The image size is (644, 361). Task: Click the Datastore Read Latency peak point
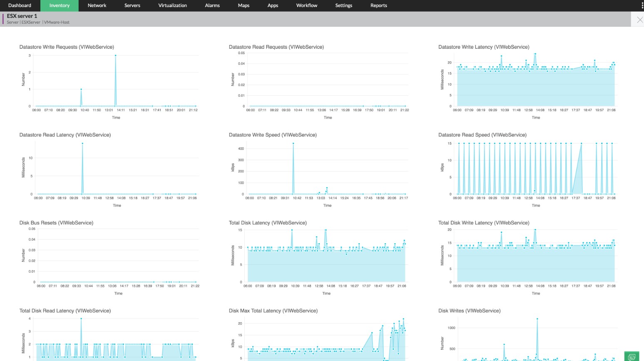(x=82, y=144)
